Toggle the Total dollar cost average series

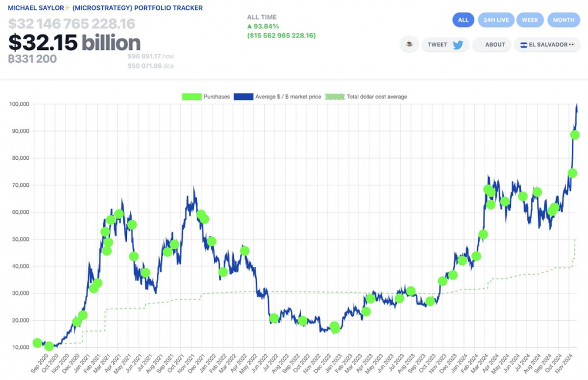click(377, 97)
